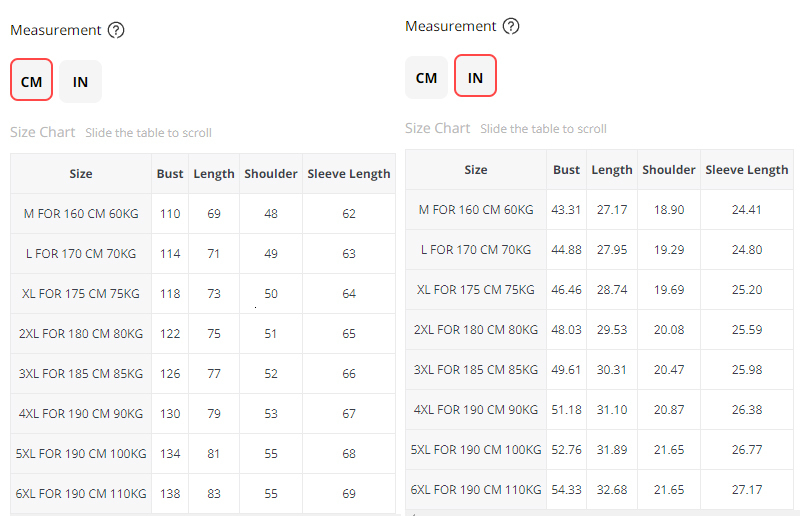Open the Measurement question mark in inch panel
Screen dimensions: 800x516
[511, 26]
